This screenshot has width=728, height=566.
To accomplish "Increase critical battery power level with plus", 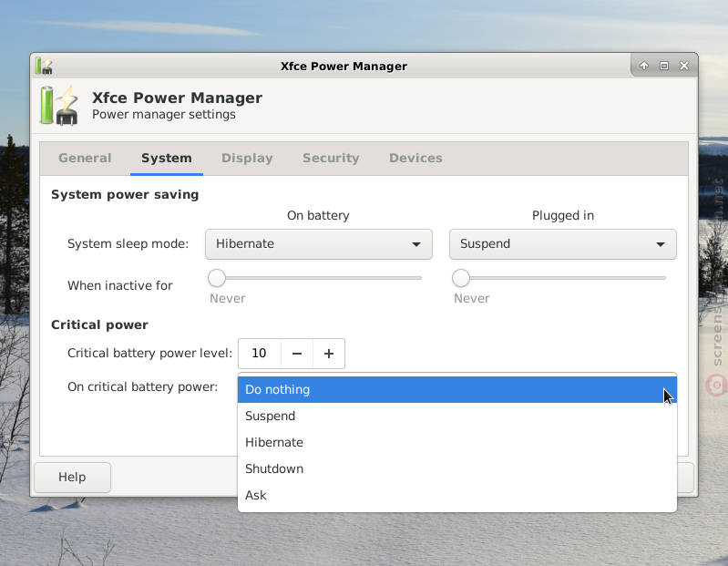I will click(329, 354).
